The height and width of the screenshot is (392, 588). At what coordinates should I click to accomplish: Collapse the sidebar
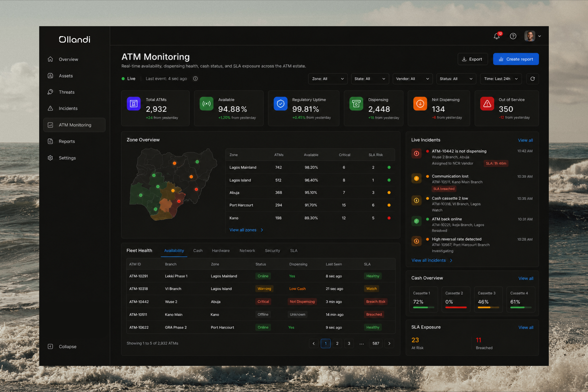click(62, 347)
